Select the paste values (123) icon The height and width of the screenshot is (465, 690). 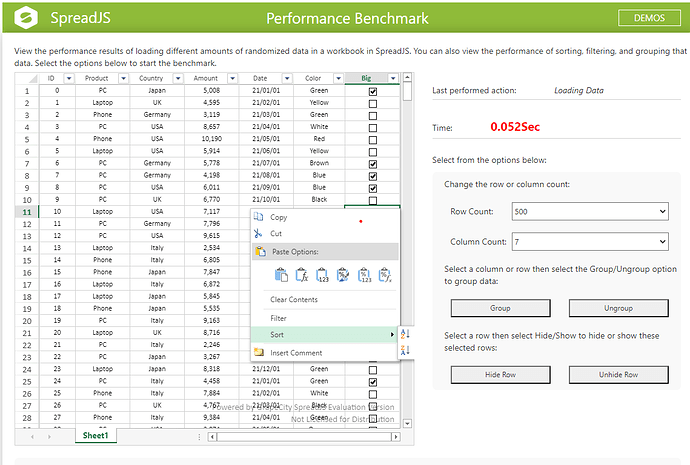(321, 275)
